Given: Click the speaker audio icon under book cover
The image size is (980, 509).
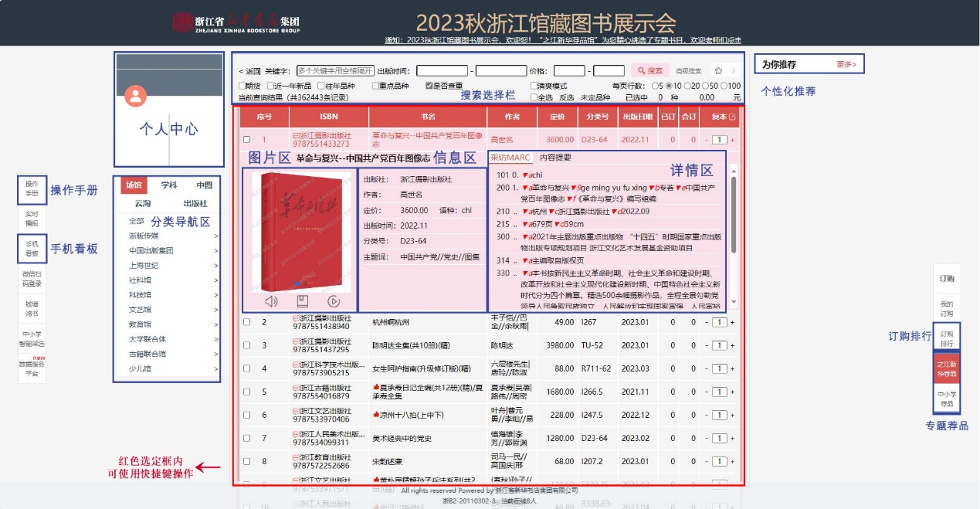Looking at the screenshot, I should (x=271, y=301).
